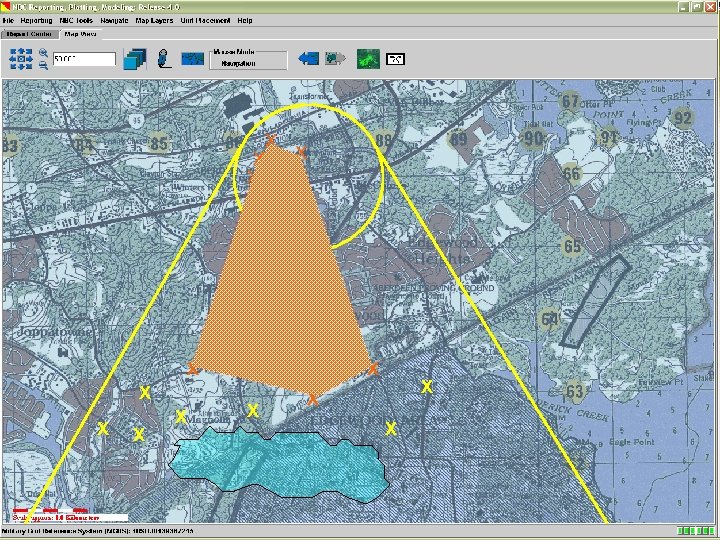This screenshot has width=720, height=540.
Task: Pan the map right with the right arrow
Action: pyautogui.click(x=29, y=59)
